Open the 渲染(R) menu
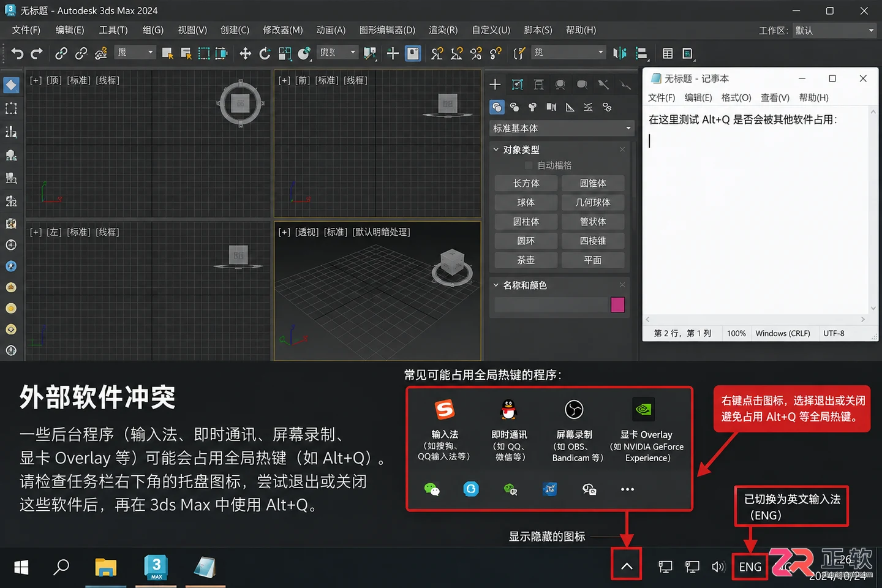Image resolution: width=882 pixels, height=588 pixels. [443, 30]
